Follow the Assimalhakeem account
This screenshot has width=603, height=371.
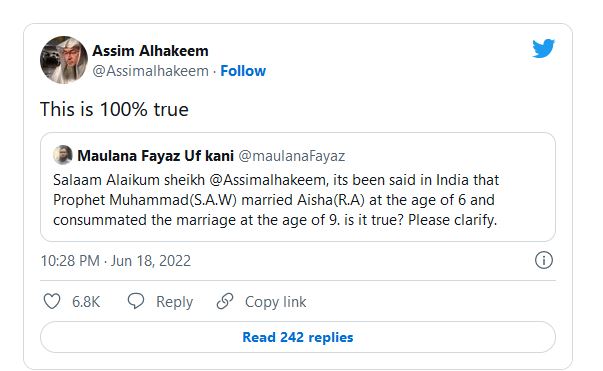243,71
